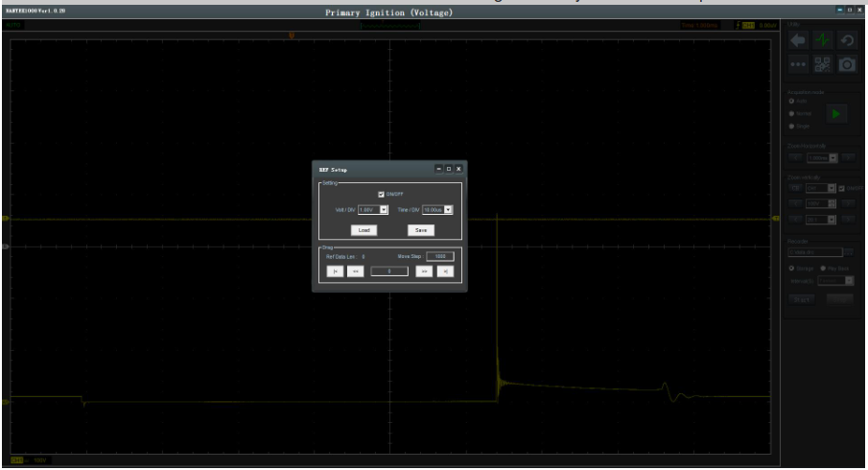
Task: Click the Start recorder button
Action: (x=802, y=299)
